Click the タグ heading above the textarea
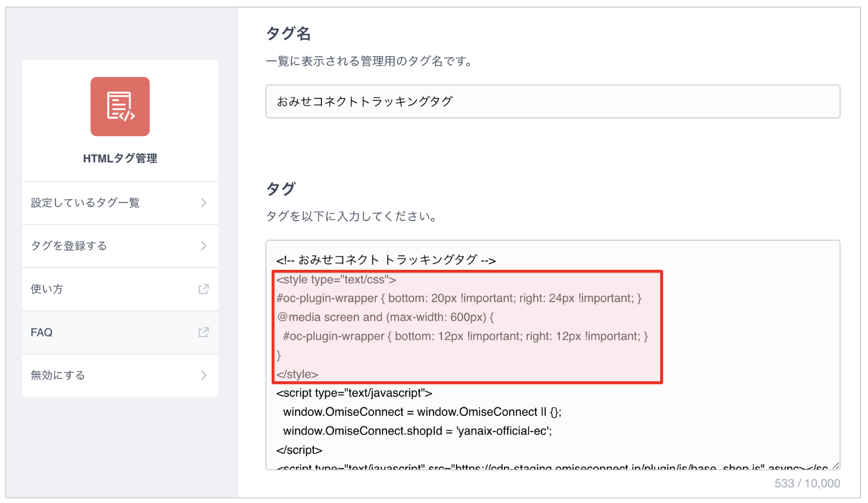The width and height of the screenshot is (868, 503). coord(281,188)
